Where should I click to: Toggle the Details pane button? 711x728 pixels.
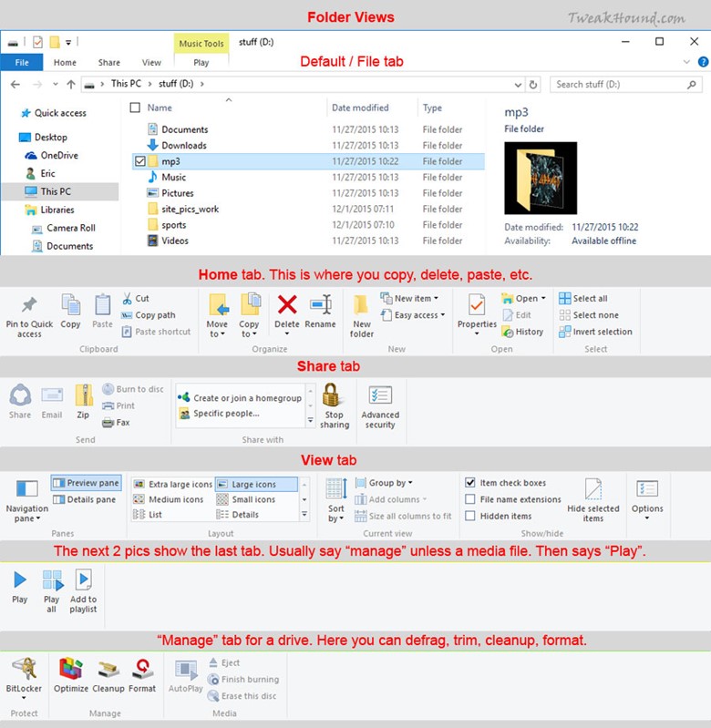84,500
